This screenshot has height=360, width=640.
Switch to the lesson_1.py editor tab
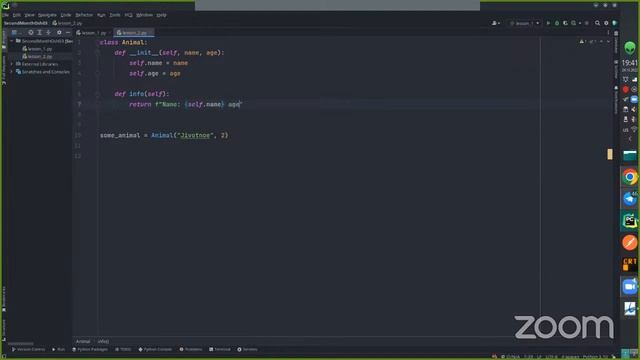[93, 33]
